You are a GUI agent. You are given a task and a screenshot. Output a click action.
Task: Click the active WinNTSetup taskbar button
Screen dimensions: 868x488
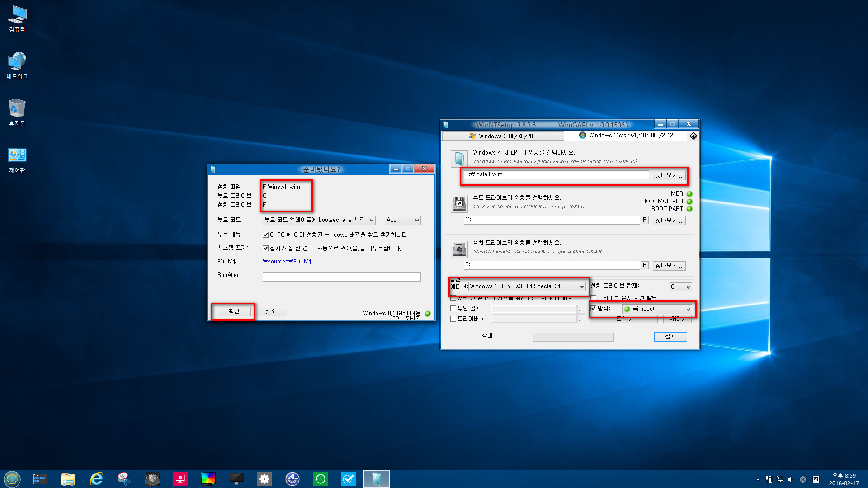[x=377, y=479]
